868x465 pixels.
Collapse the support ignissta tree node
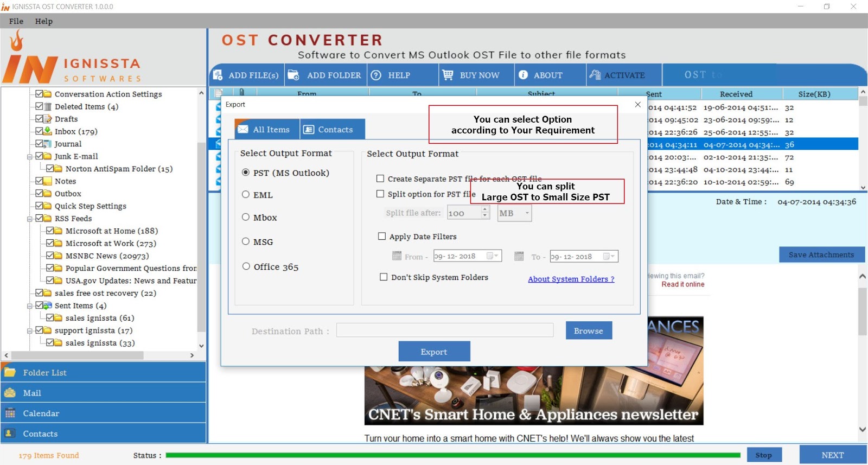[x=30, y=331]
